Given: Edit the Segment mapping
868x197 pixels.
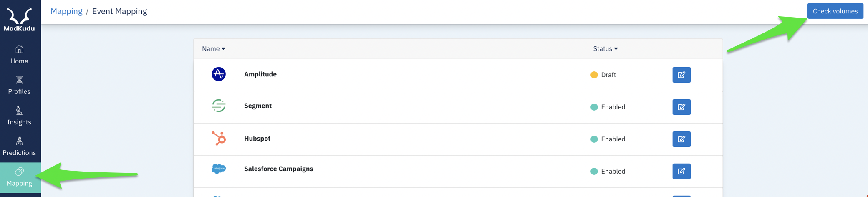Looking at the screenshot, I should pos(681,107).
